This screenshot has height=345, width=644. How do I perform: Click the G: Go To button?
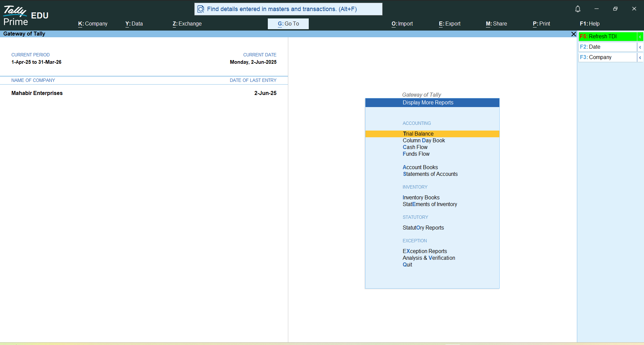tap(288, 24)
